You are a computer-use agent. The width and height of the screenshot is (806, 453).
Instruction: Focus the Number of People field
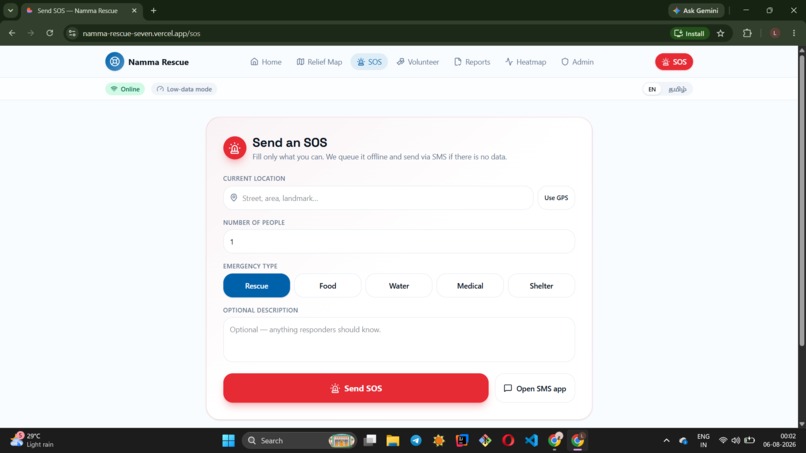(398, 242)
